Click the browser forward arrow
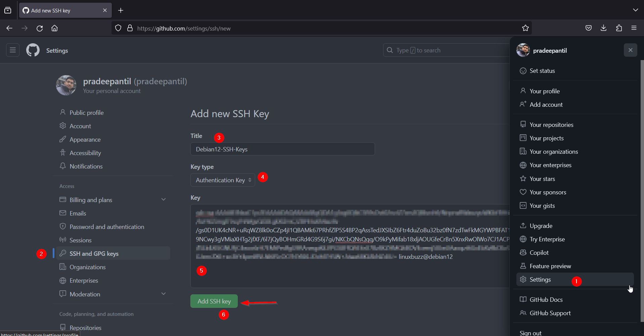Viewport: 644px width, 336px height. click(25, 28)
